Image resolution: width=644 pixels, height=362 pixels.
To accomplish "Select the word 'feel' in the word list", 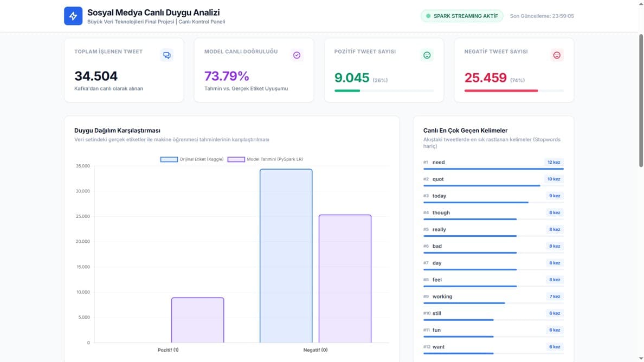I will click(437, 280).
